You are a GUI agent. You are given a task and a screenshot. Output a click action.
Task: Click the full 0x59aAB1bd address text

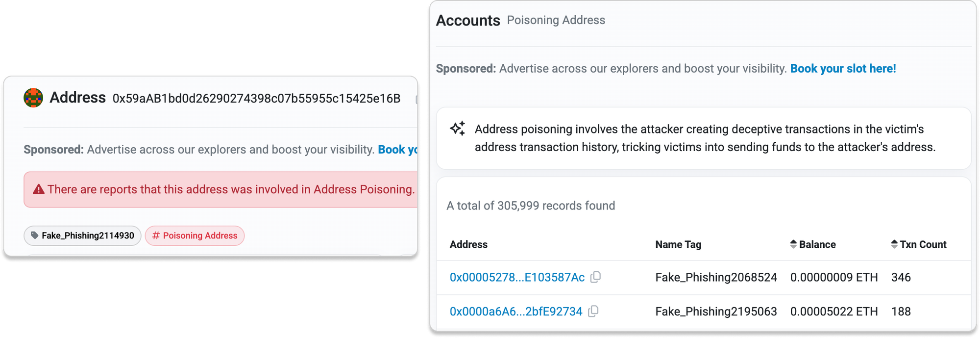point(256,99)
